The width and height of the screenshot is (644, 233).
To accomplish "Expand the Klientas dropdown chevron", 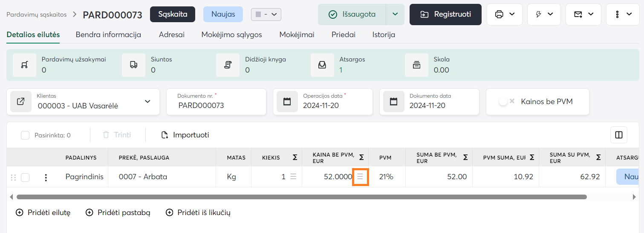I will coord(147,102).
